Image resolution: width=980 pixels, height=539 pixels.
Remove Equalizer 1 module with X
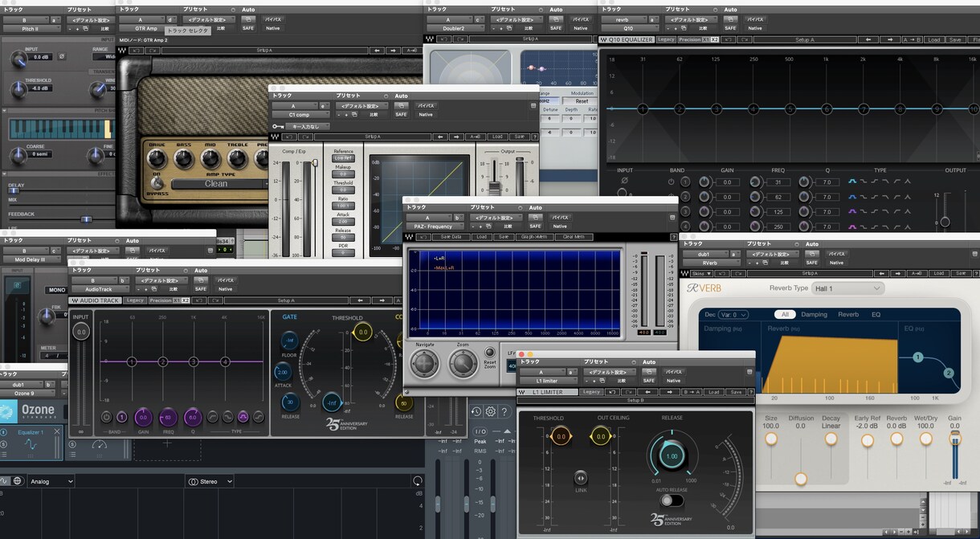pyautogui.click(x=57, y=432)
